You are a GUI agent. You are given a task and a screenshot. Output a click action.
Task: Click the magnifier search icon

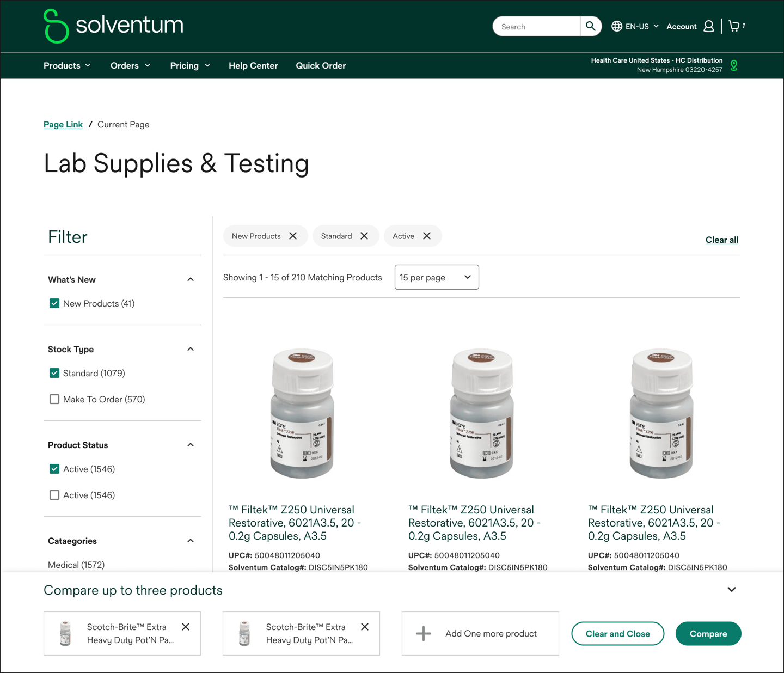[591, 26]
